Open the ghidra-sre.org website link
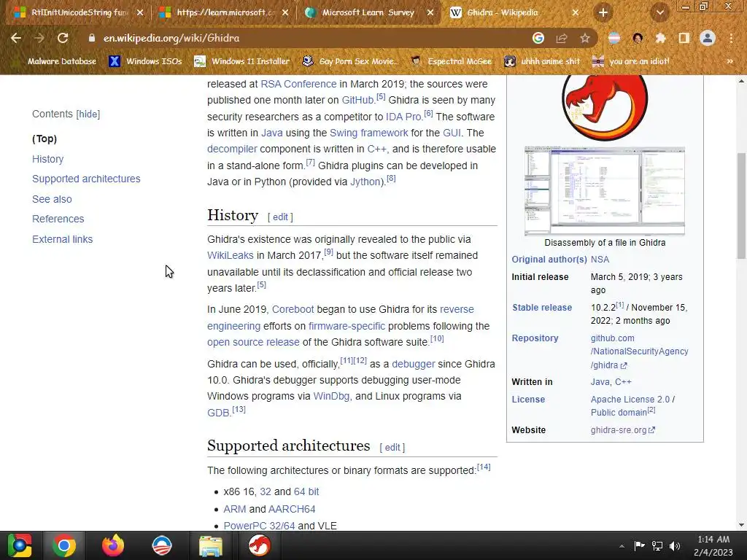This screenshot has width=747, height=560. tap(623, 430)
